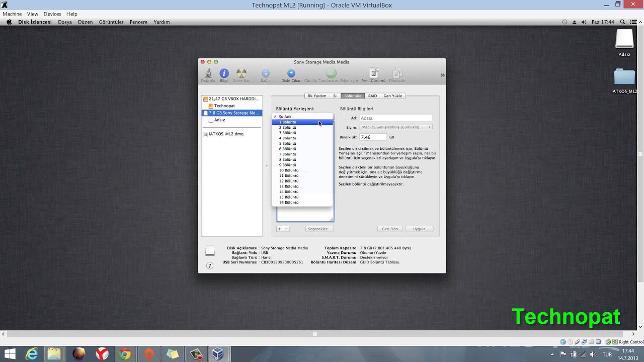Open the Apple menu
The width and height of the screenshot is (644, 362).
(9, 22)
